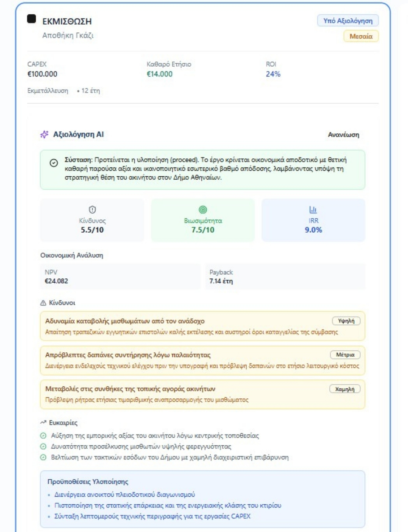Click the Μέτρια severity tag
The width and height of the screenshot is (408, 532).
point(345,355)
